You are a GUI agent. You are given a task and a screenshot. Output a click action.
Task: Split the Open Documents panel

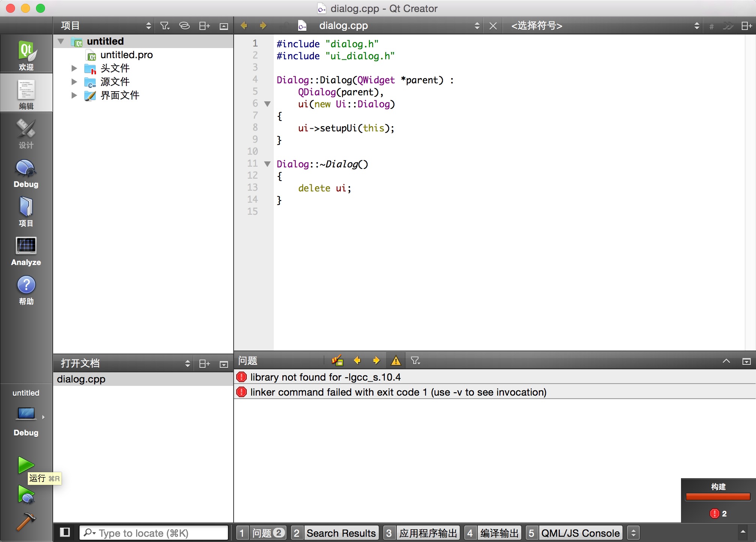tap(204, 364)
